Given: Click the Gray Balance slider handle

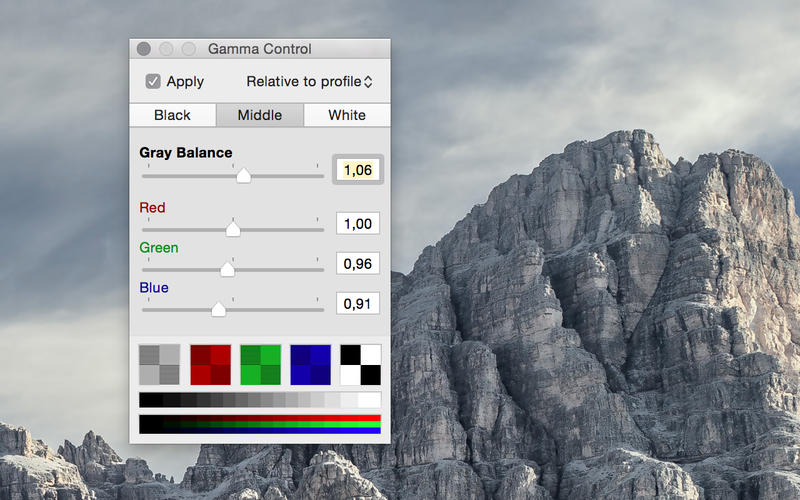Looking at the screenshot, I should pos(243,176).
